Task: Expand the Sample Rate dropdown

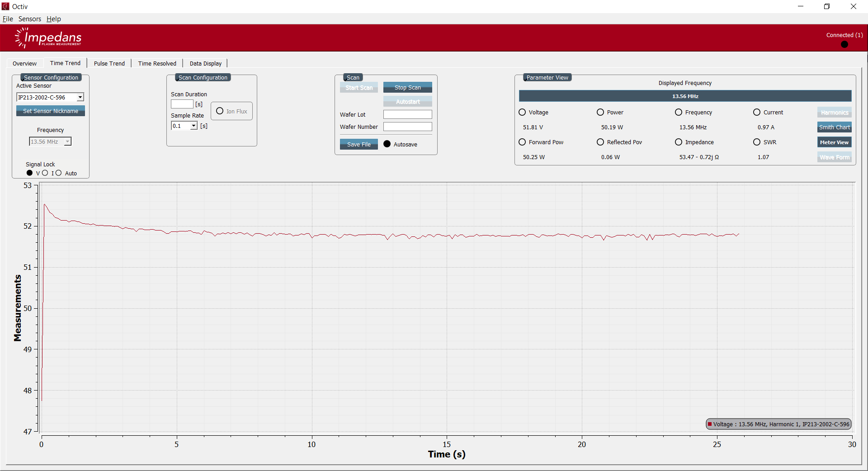Action: pyautogui.click(x=193, y=126)
